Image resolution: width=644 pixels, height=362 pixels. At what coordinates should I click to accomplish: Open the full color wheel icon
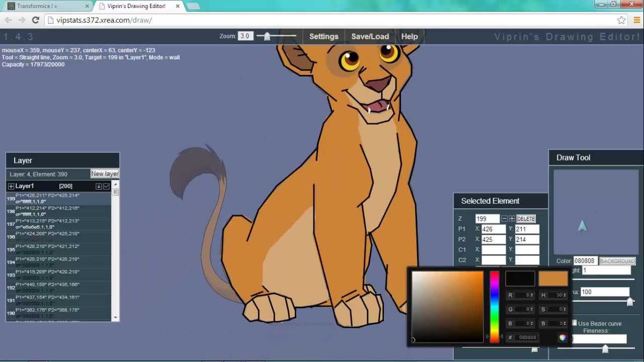562,337
